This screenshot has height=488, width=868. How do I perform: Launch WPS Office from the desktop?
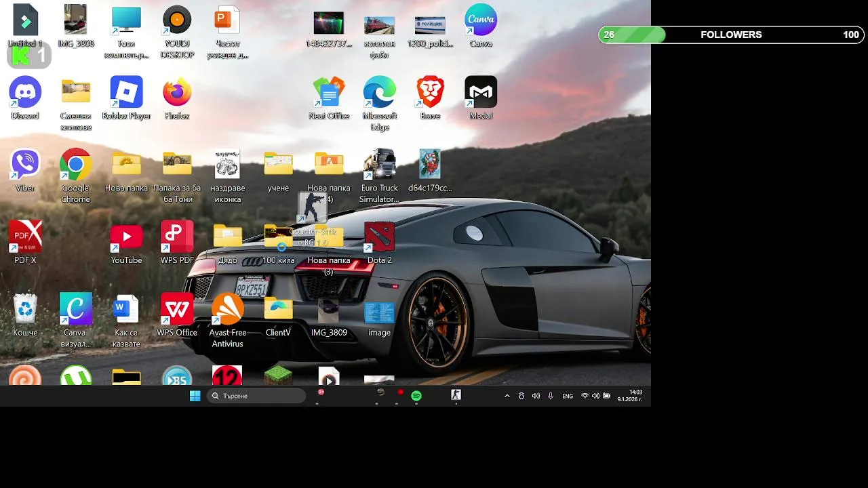click(x=177, y=310)
